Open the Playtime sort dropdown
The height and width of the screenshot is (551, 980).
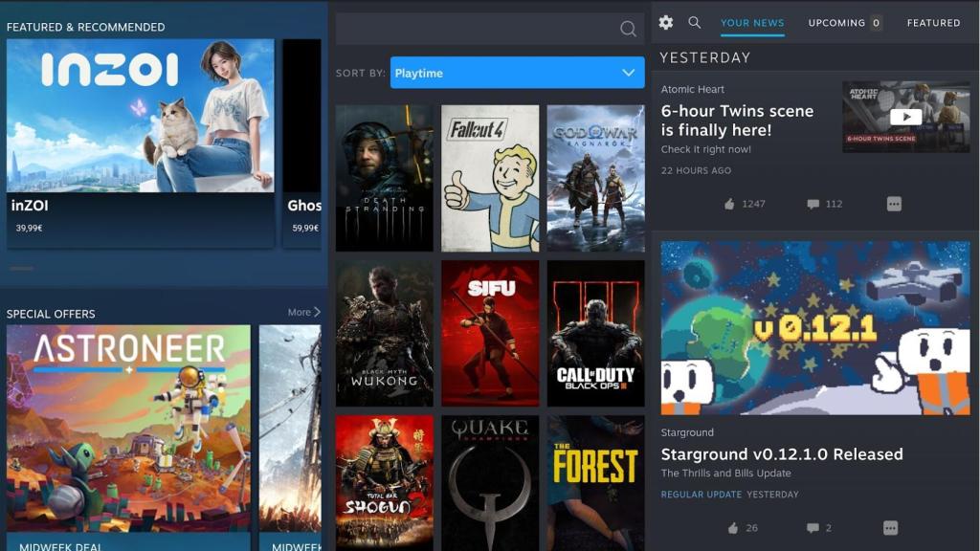[517, 72]
